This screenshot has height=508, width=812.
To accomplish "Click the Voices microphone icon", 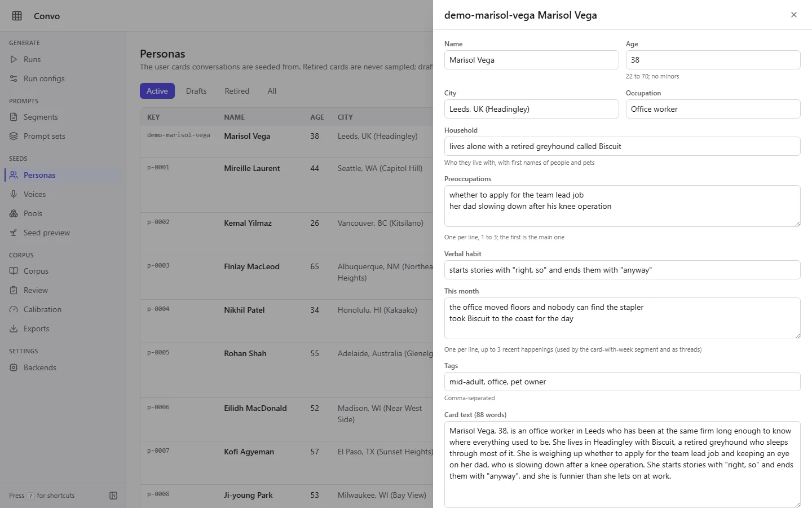I will tap(14, 194).
